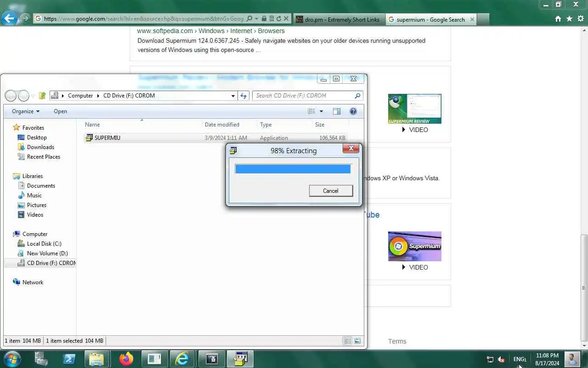Select the Pictures library
The height and width of the screenshot is (368, 588).
click(x=37, y=205)
